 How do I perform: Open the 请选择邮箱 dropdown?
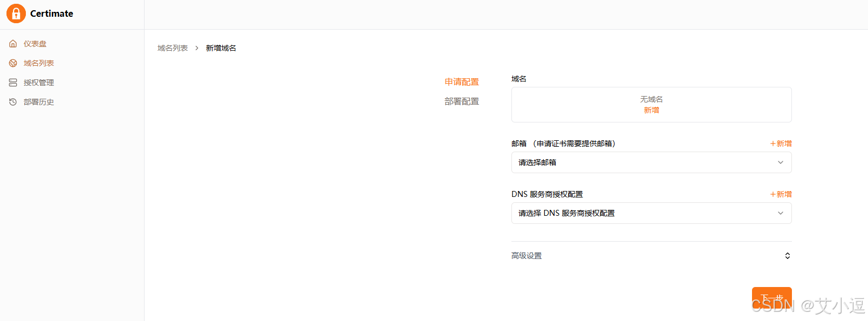[x=652, y=162]
